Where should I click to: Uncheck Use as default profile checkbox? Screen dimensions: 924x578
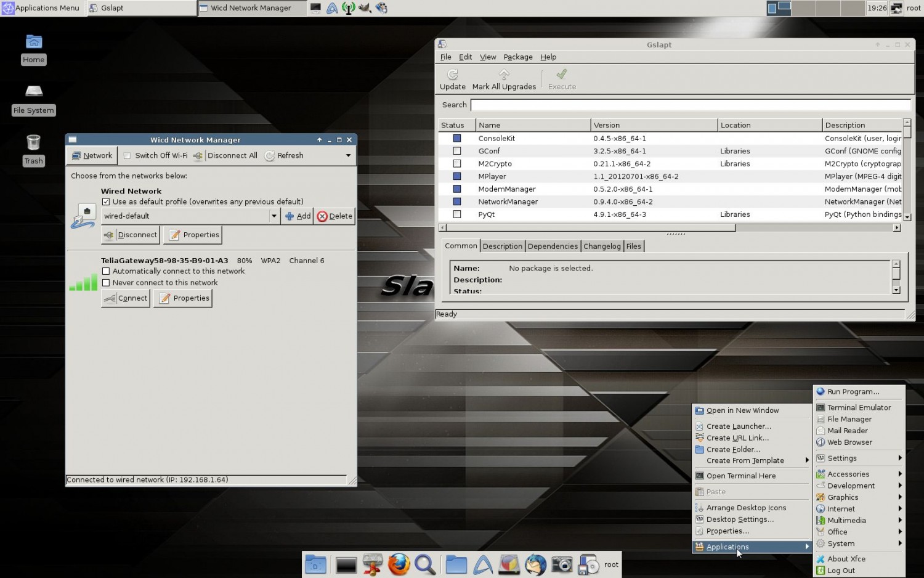pyautogui.click(x=106, y=201)
